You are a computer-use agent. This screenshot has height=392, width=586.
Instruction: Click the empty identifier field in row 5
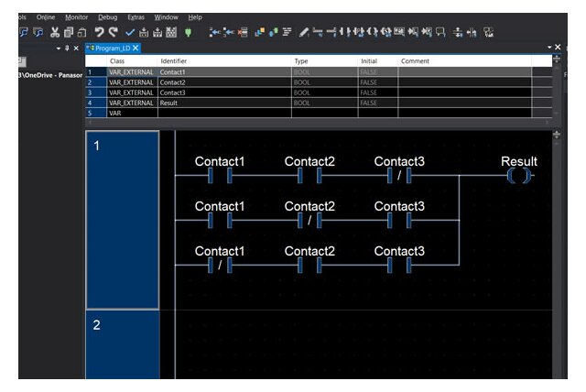coord(224,113)
